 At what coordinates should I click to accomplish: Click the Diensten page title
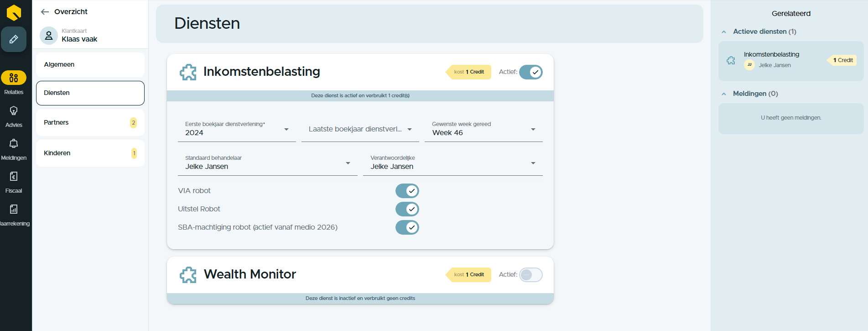207,23
